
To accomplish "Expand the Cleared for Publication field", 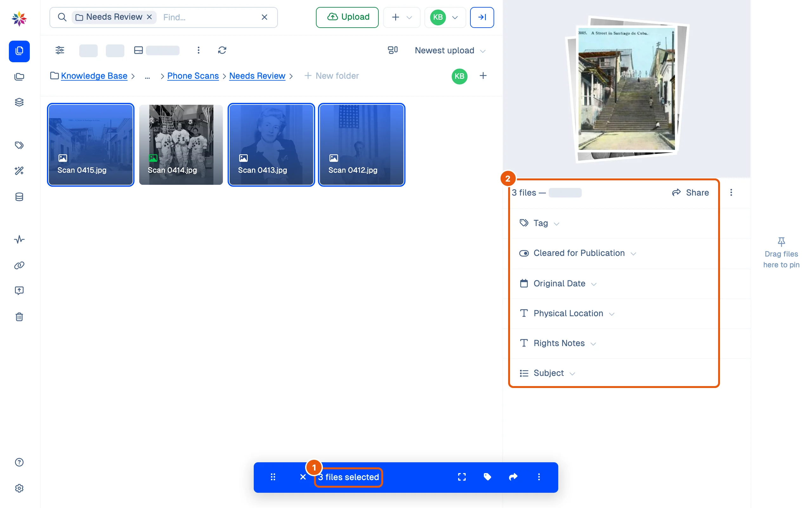I will coord(578,253).
